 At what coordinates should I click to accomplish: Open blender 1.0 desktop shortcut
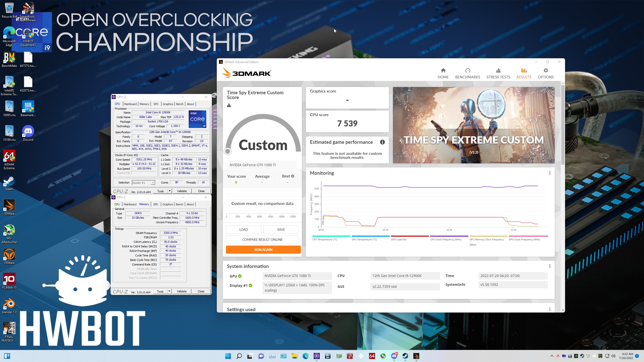point(9,306)
